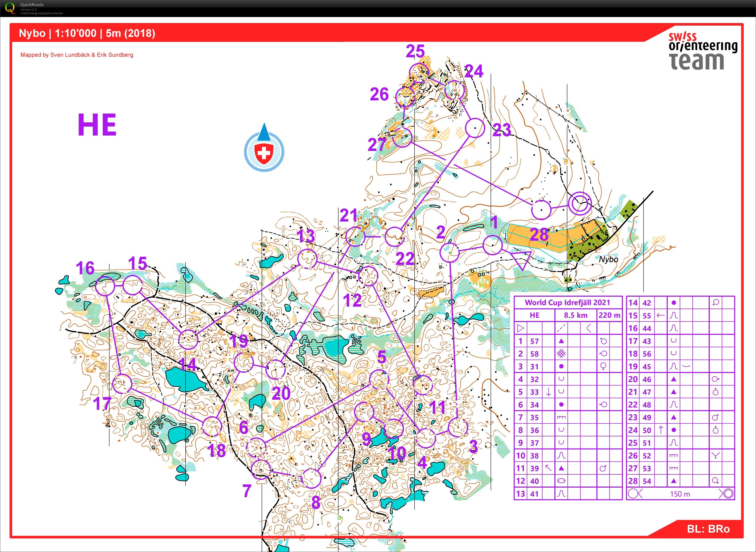This screenshot has width=756, height=552.
Task: Select control circle 14 on the map
Action: tap(188, 339)
